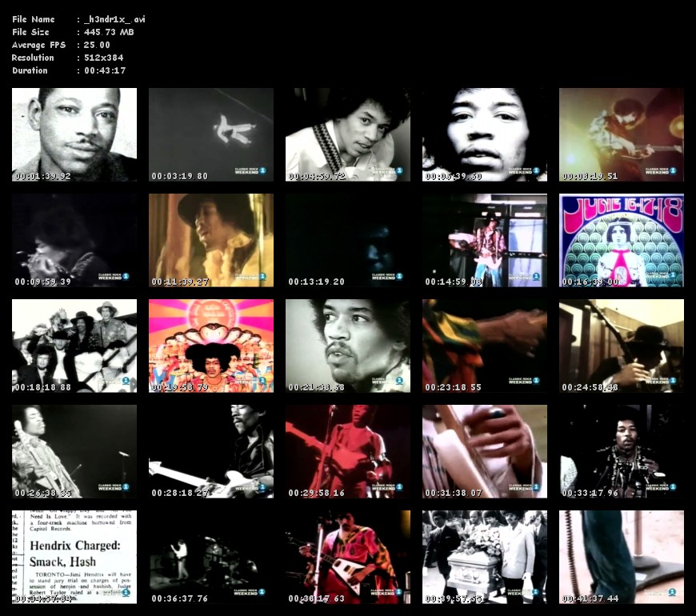
Task: Select the frame at 00:23:18.55
Action: click(x=484, y=346)
